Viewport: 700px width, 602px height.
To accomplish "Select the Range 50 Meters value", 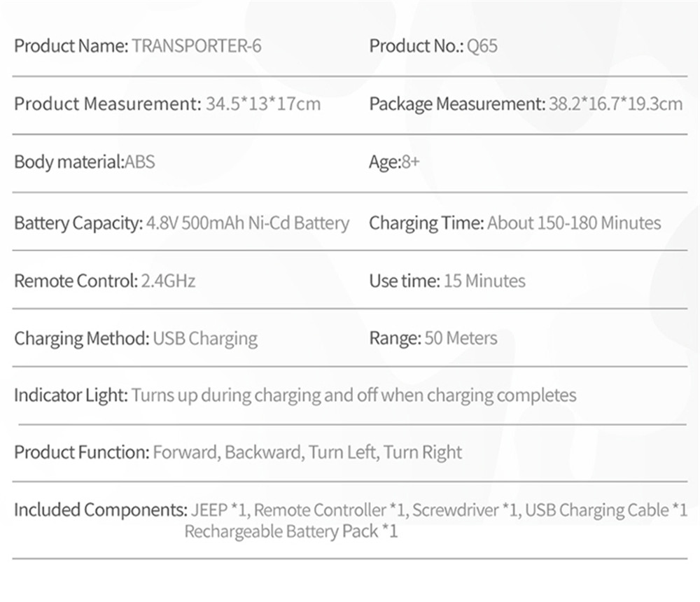I will [x=461, y=339].
